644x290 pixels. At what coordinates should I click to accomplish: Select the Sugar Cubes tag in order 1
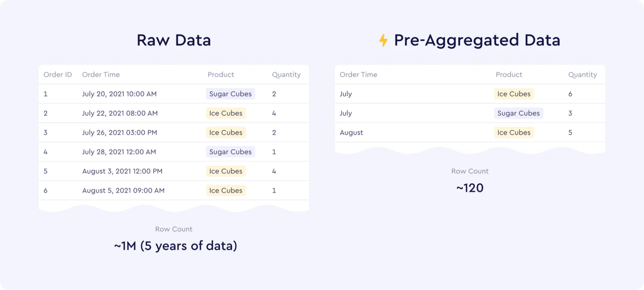click(x=230, y=94)
